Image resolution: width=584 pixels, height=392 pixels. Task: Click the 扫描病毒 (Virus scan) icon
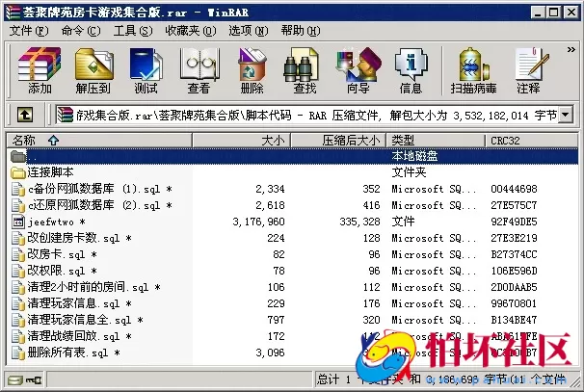[473, 70]
